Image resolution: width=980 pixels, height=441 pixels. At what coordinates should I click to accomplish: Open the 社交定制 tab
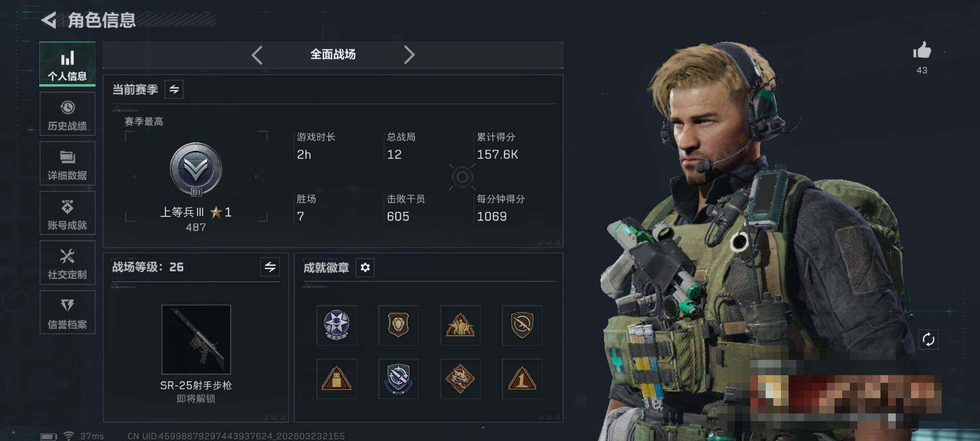[67, 262]
